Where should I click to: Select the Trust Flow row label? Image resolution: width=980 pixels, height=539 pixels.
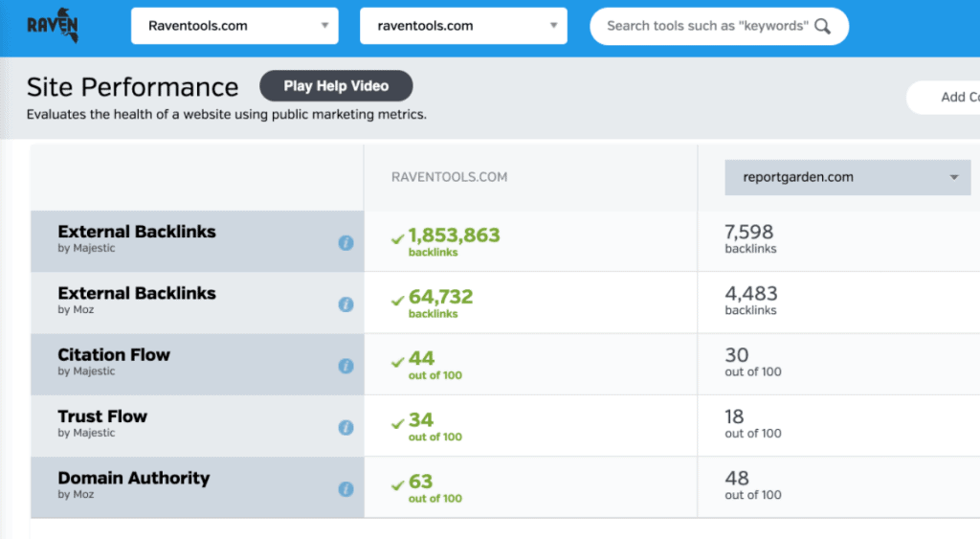tap(102, 416)
